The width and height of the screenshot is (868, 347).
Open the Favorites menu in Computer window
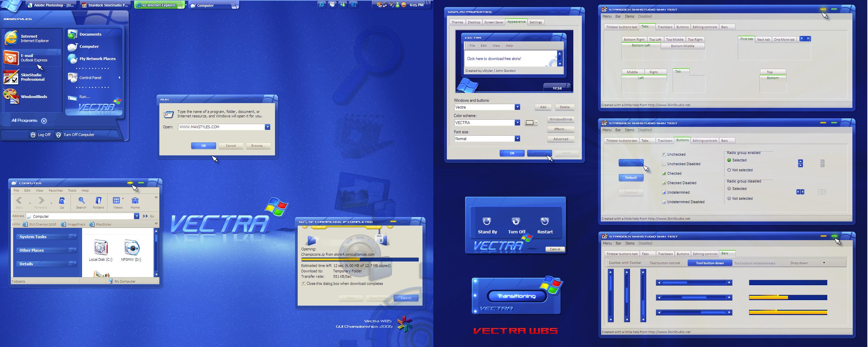coord(56,191)
